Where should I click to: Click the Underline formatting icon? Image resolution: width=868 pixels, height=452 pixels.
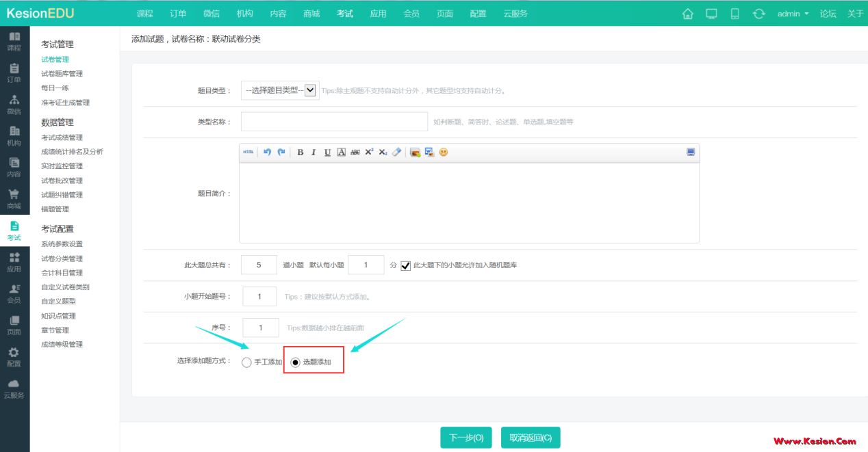click(327, 152)
